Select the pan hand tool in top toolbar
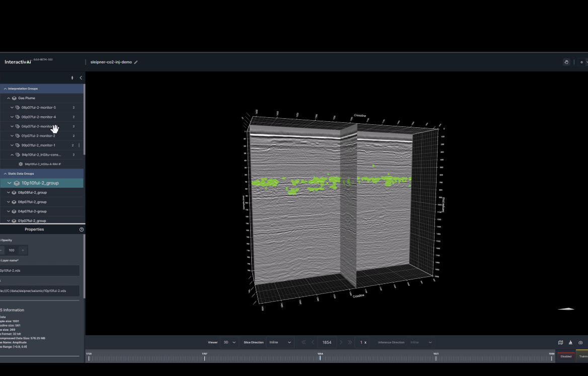 point(566,62)
